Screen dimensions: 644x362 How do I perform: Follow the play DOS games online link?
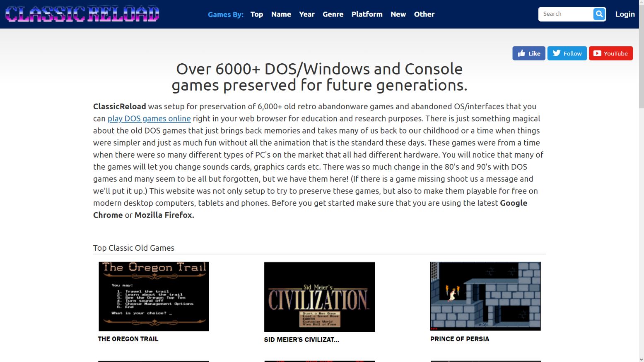coord(149,119)
